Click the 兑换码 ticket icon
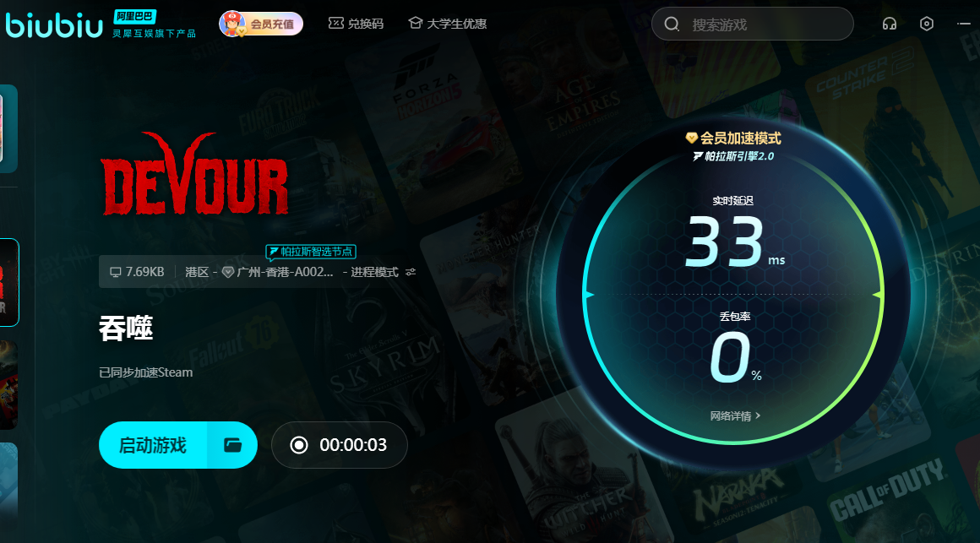980x543 pixels. pyautogui.click(x=335, y=23)
